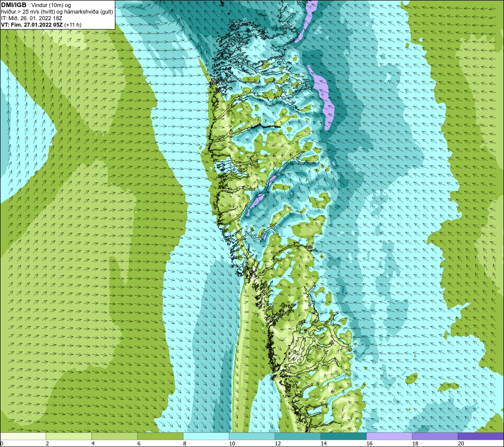Viewport: 504px width, 447px height.
Task: Click the VT: Fim. 27.01.2022 05Z line
Action: pyautogui.click(x=41, y=25)
